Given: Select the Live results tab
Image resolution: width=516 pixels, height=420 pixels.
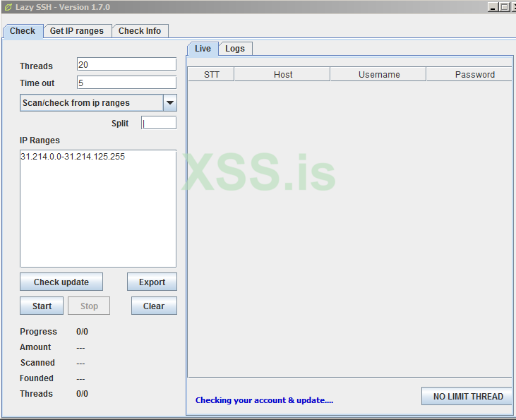Looking at the screenshot, I should (203, 49).
